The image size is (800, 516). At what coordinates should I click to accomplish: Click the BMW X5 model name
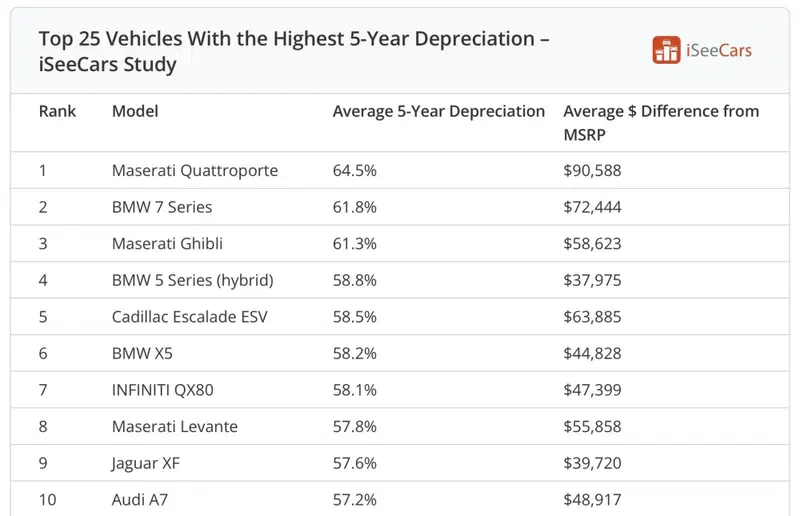pyautogui.click(x=142, y=353)
